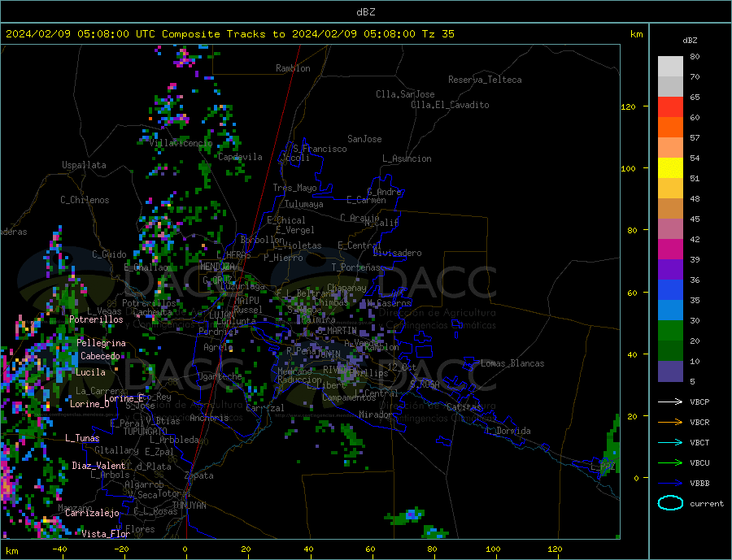Click the 'L_Asuncion' map label
This screenshot has height=560, width=732.
click(407, 158)
